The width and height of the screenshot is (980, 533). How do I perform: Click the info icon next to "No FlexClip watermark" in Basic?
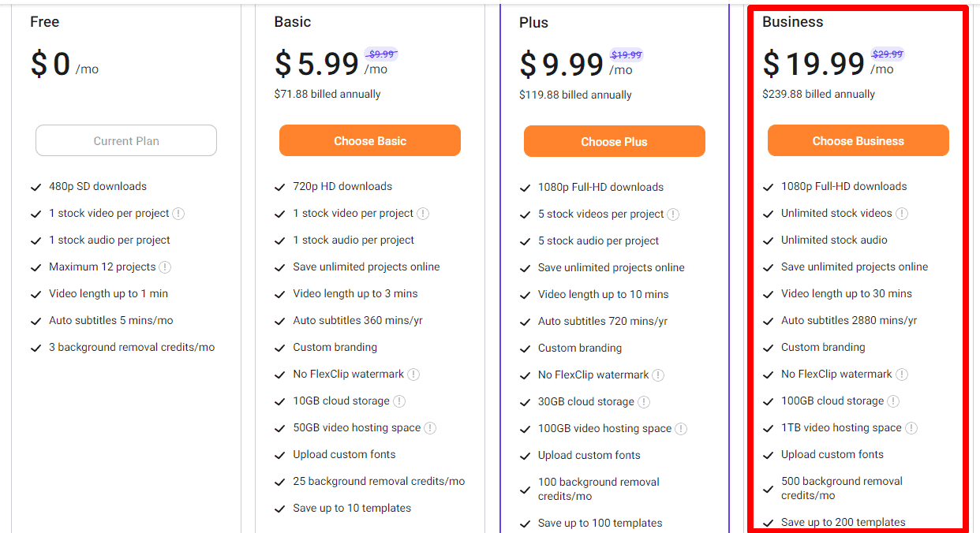pos(414,374)
